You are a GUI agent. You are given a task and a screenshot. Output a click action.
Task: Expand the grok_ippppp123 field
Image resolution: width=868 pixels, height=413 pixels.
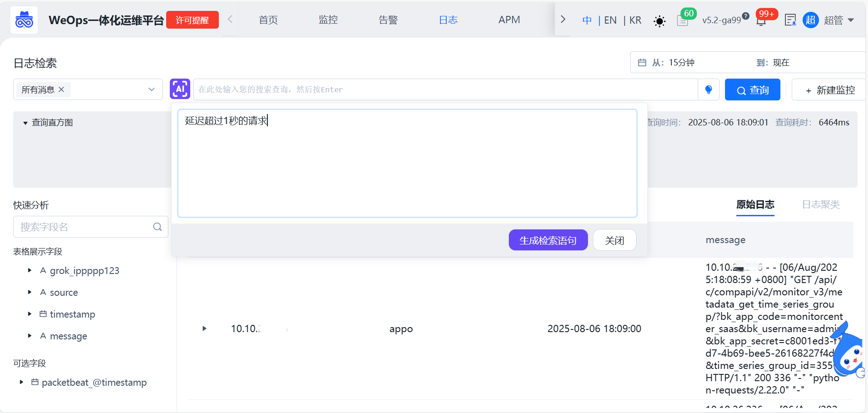coord(30,270)
